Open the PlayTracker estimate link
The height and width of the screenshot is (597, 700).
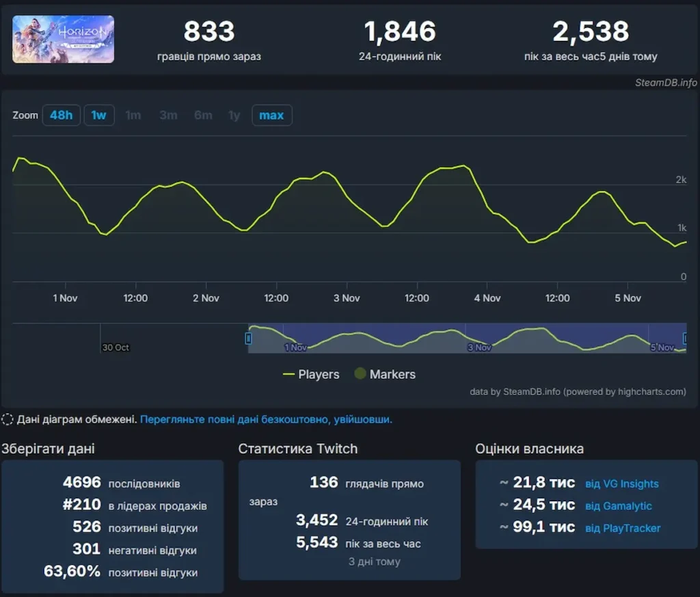(x=623, y=528)
